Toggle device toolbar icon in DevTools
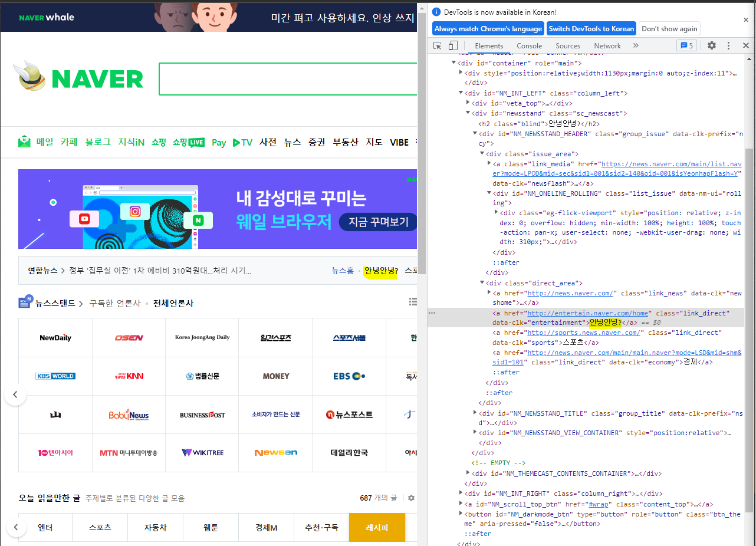 [x=453, y=45]
